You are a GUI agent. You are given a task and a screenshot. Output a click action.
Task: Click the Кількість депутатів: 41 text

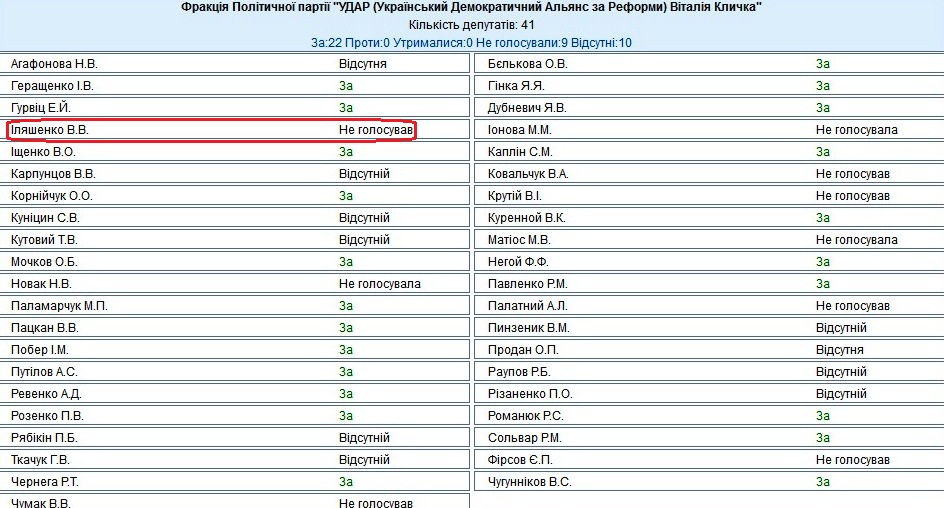click(x=471, y=25)
